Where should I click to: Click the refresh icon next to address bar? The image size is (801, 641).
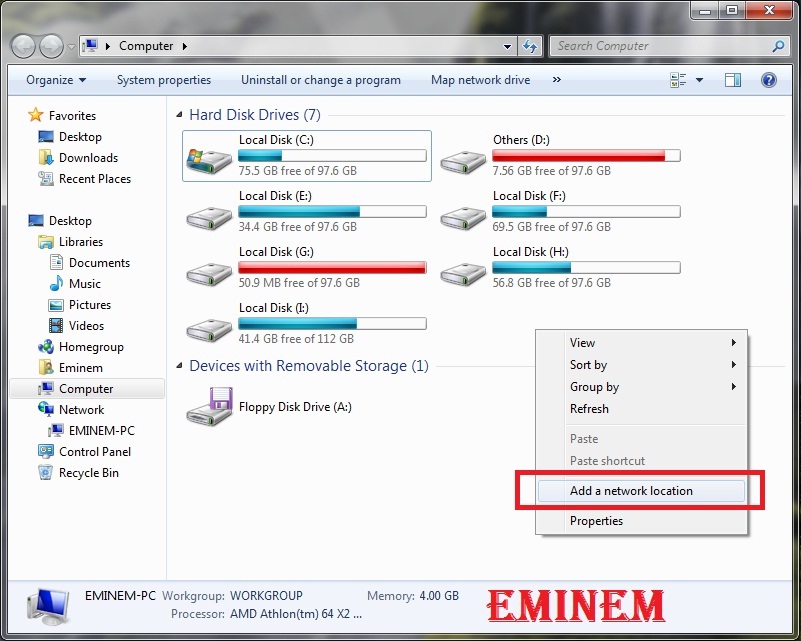click(530, 46)
